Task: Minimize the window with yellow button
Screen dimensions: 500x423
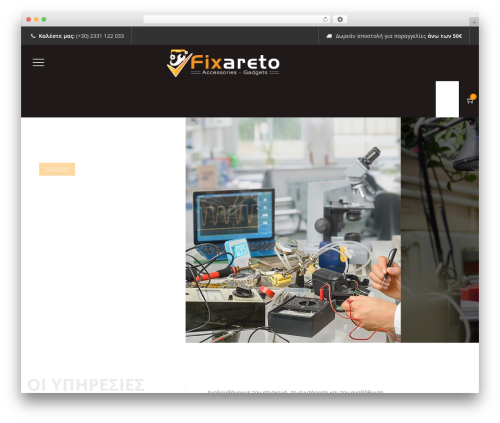Action: (x=36, y=20)
